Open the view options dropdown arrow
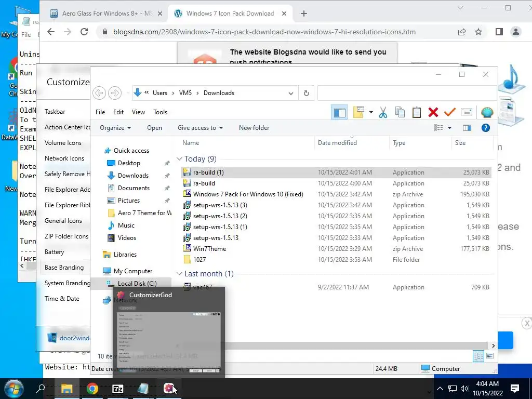Viewport: 532px width, 399px height. 449,128
